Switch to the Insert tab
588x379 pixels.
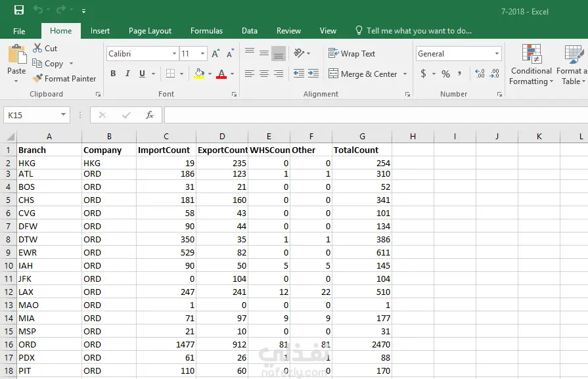[x=100, y=31]
